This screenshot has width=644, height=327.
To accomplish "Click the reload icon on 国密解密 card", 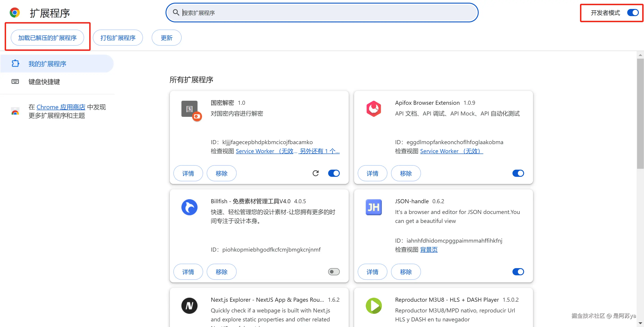I will 315,173.
